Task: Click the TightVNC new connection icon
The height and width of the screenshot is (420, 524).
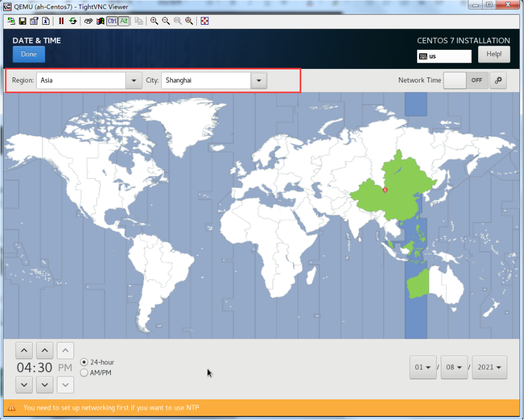Action: (11, 21)
